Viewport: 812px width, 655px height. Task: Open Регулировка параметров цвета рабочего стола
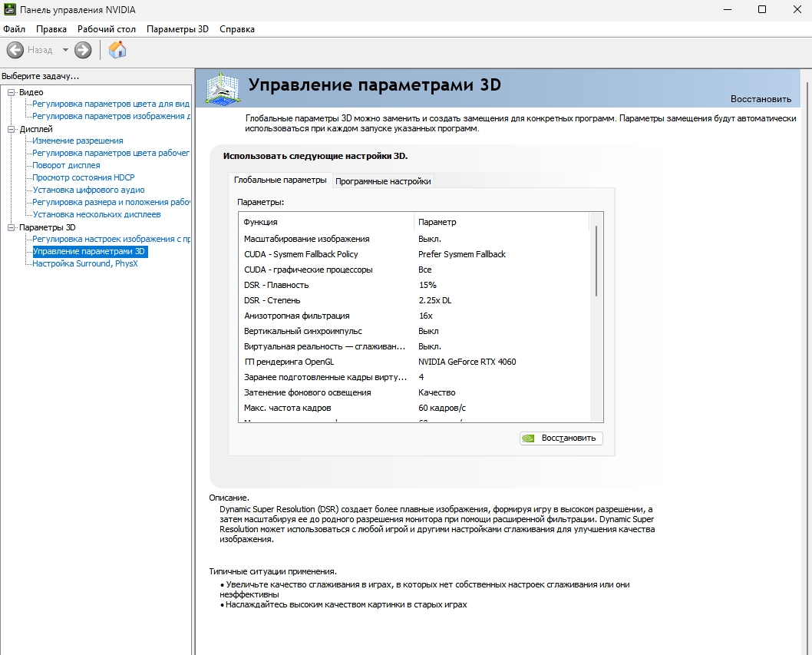point(111,154)
